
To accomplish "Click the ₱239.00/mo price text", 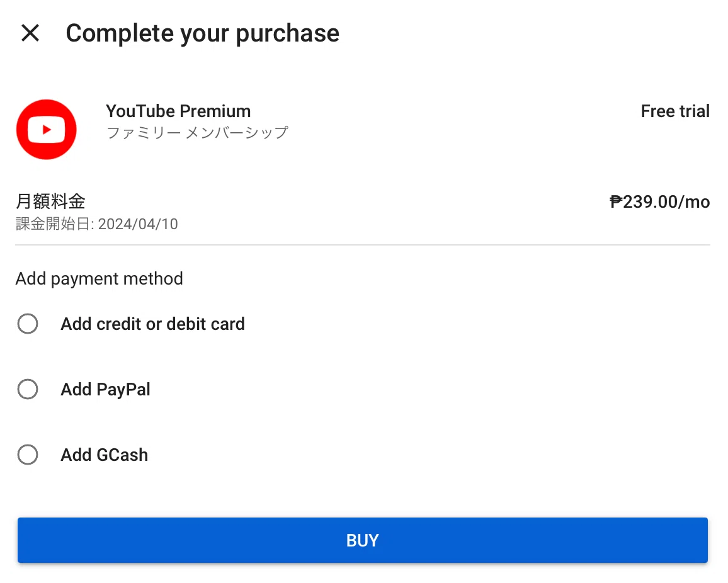I will [x=660, y=202].
